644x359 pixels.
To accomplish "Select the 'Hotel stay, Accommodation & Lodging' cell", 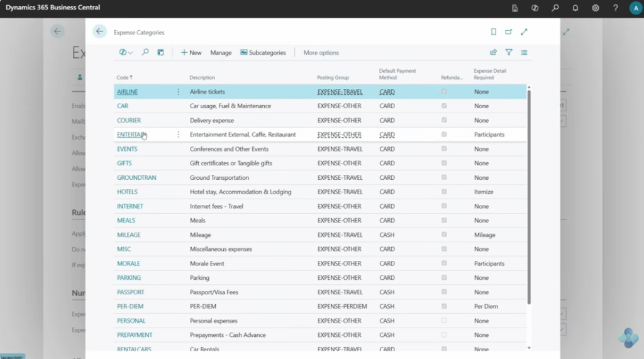I will 241,192.
